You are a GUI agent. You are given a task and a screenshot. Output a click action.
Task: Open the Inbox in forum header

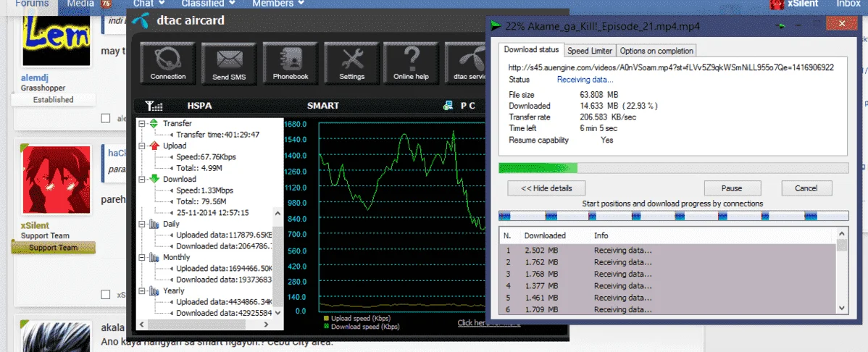coord(848,4)
